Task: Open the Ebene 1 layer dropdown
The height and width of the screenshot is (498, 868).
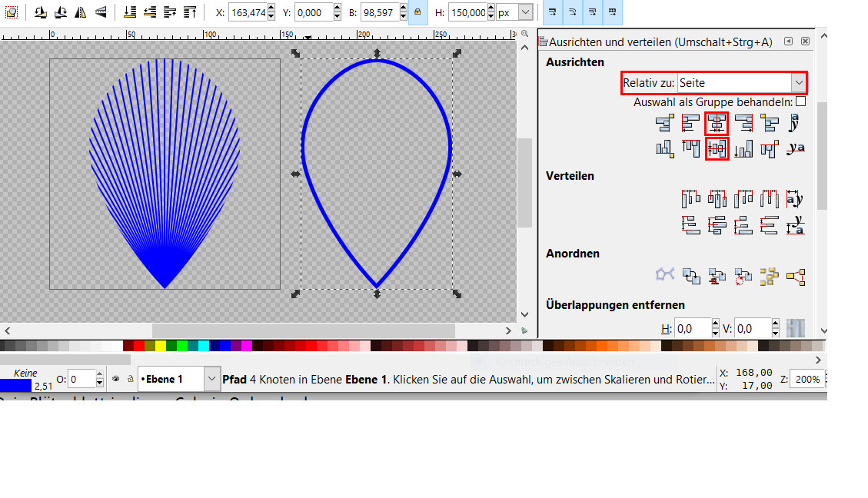Action: pos(211,379)
